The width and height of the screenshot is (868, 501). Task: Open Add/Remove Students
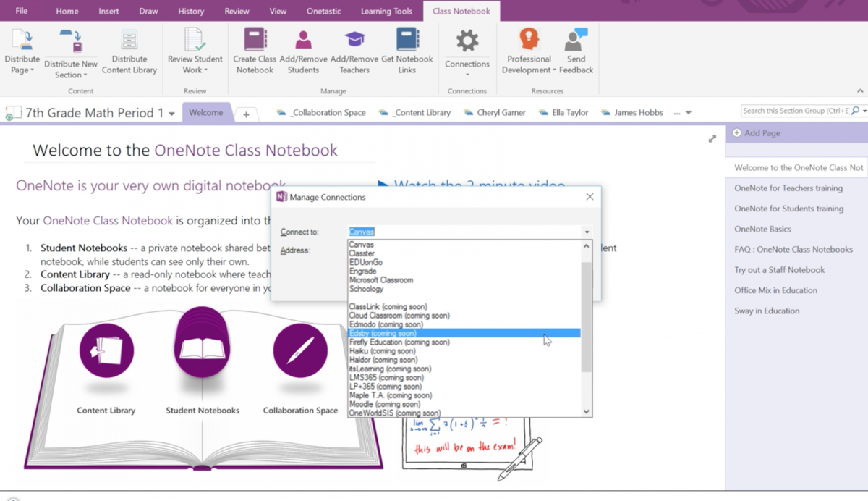coord(303,52)
